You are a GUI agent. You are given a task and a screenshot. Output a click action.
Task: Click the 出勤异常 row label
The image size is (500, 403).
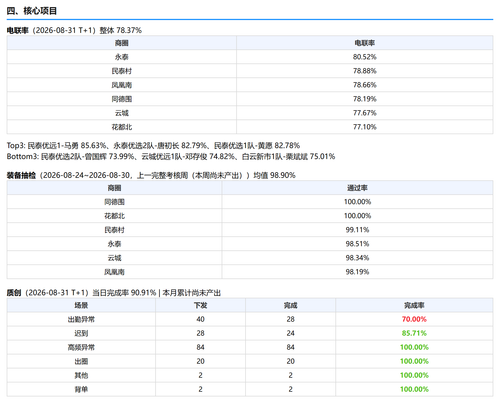point(81,319)
